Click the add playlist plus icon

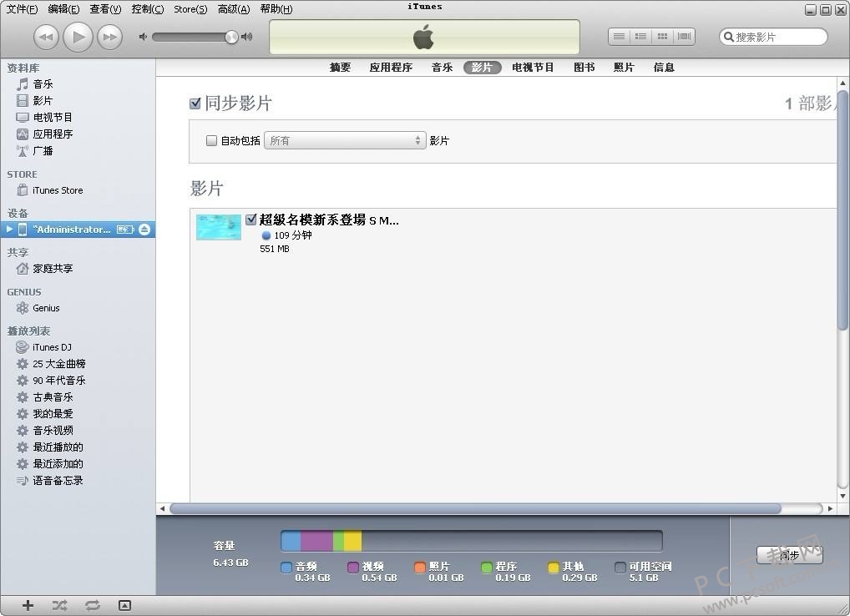click(x=28, y=605)
